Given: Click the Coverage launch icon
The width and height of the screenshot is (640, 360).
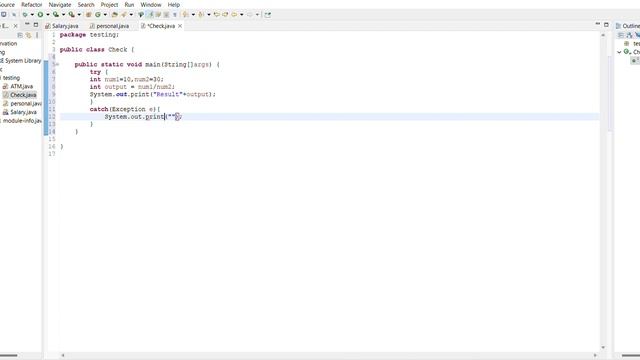Looking at the screenshot, I should (x=56, y=15).
